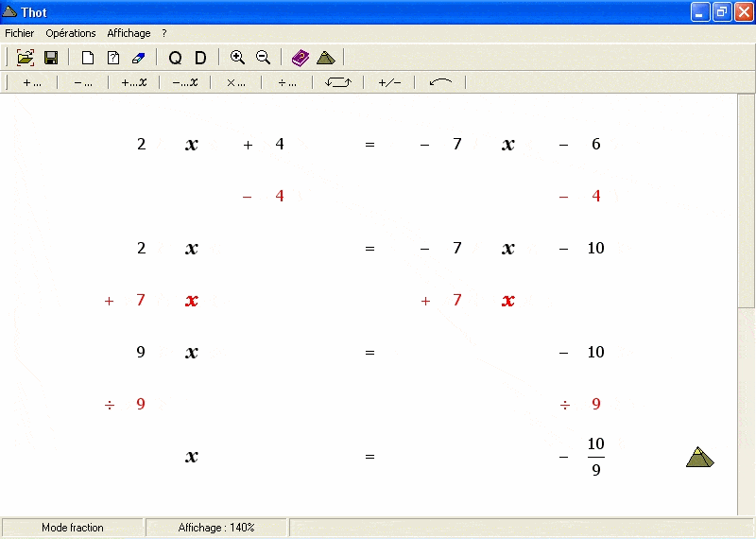
Task: Click the black '9' coefficient of x
Action: 141,352
